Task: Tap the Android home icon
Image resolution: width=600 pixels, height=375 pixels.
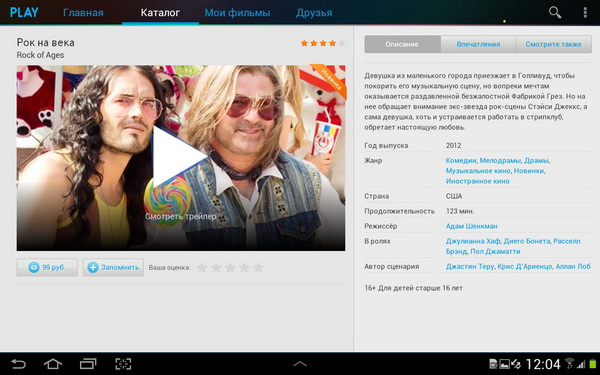Action: (53, 364)
